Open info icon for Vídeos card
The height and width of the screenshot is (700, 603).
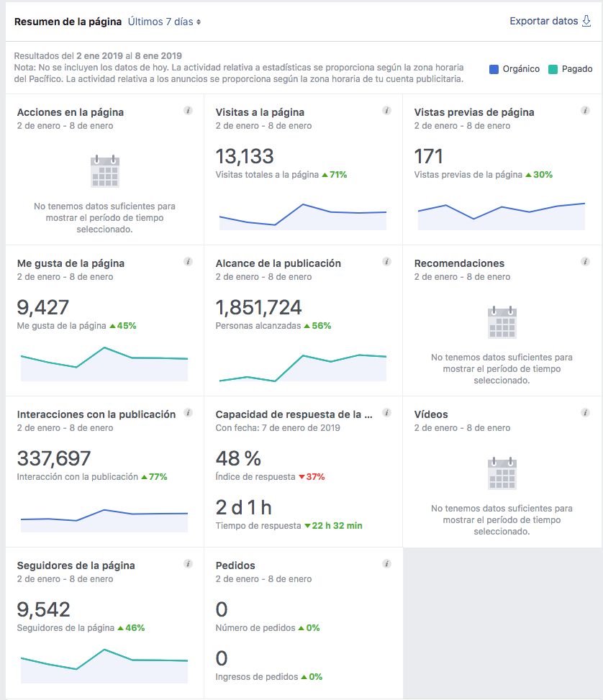(x=585, y=412)
